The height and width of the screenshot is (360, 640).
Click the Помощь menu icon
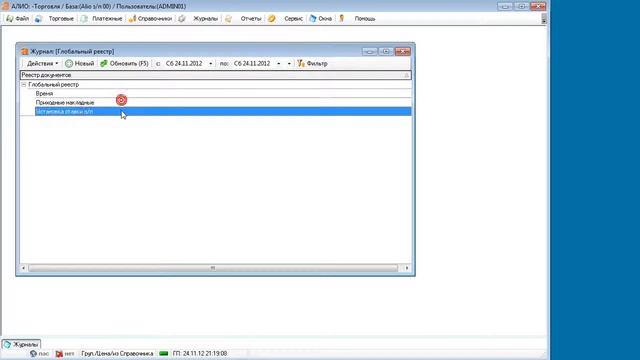pyautogui.click(x=342, y=19)
